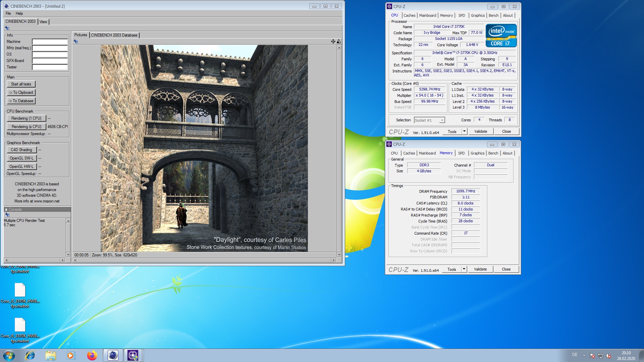Click Start all tests button

point(21,84)
